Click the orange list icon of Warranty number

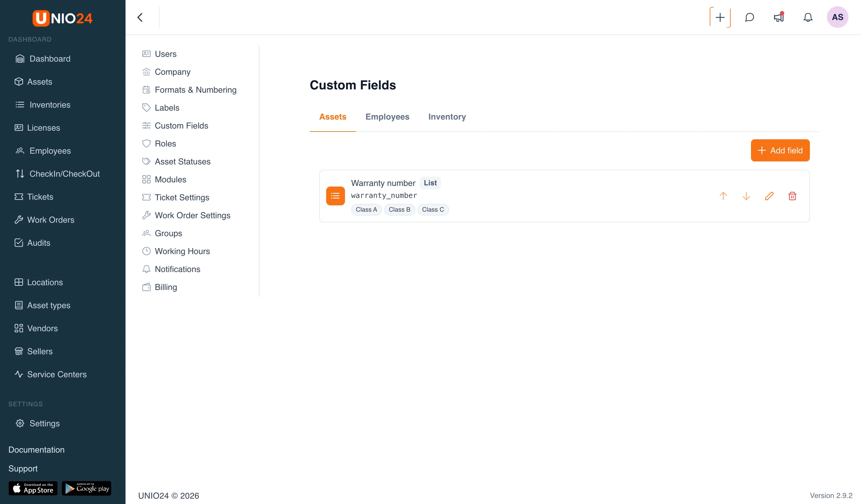335,196
